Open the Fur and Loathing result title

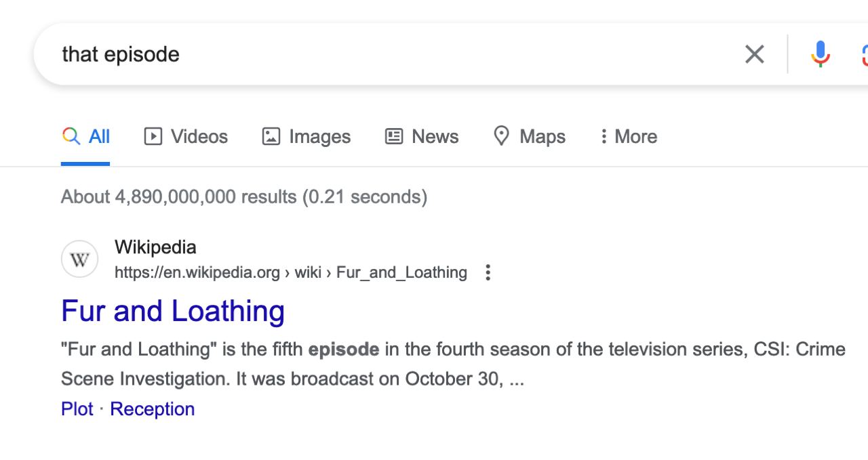click(173, 311)
